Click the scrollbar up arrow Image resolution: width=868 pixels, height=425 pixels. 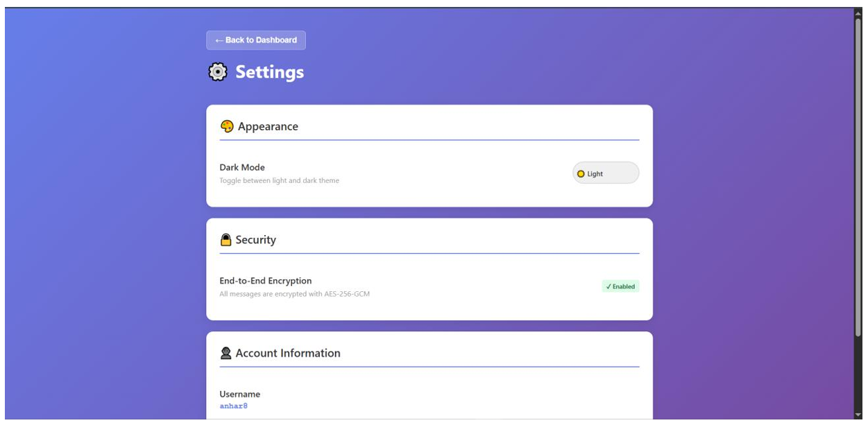tap(858, 13)
